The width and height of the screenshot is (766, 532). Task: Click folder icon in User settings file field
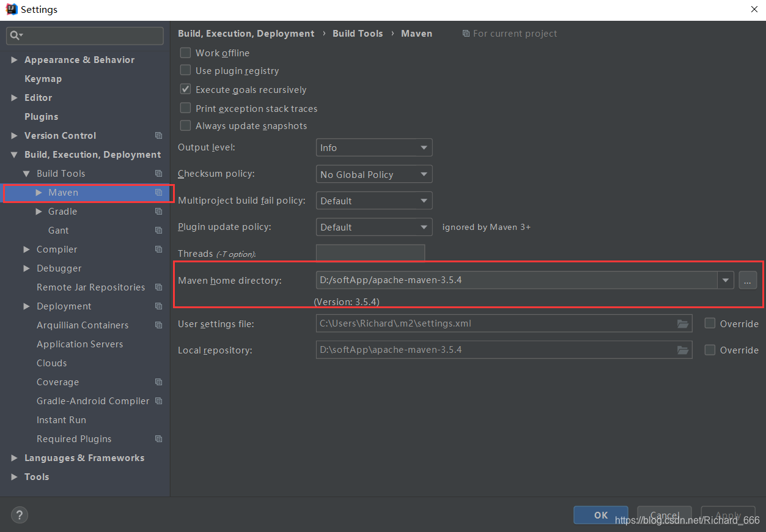click(x=683, y=323)
